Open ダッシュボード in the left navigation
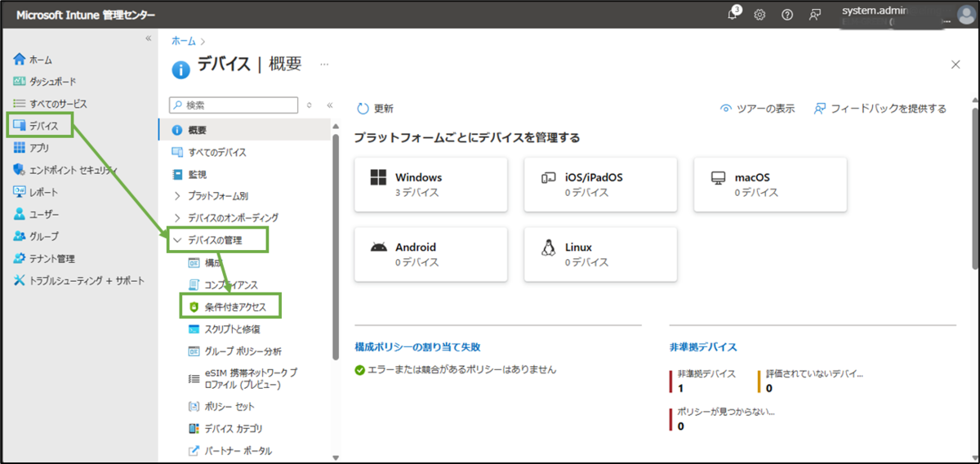980x464 pixels. [44, 82]
